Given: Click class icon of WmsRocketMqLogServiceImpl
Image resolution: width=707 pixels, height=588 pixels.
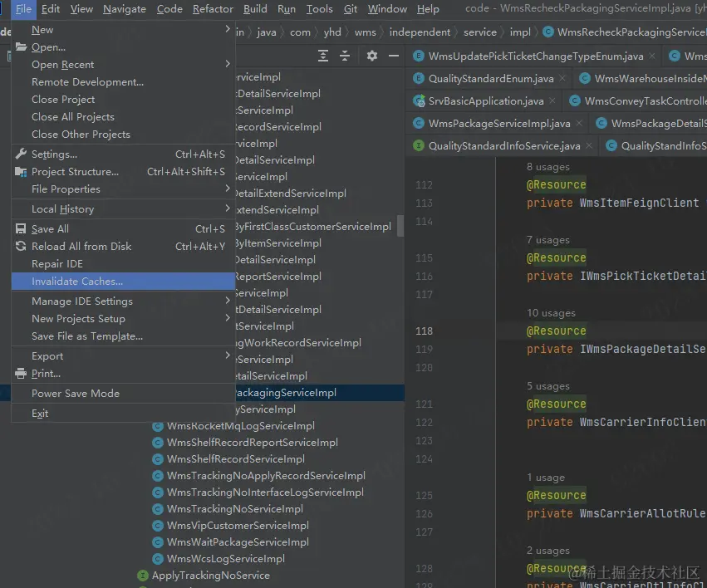Looking at the screenshot, I should click(x=157, y=426).
